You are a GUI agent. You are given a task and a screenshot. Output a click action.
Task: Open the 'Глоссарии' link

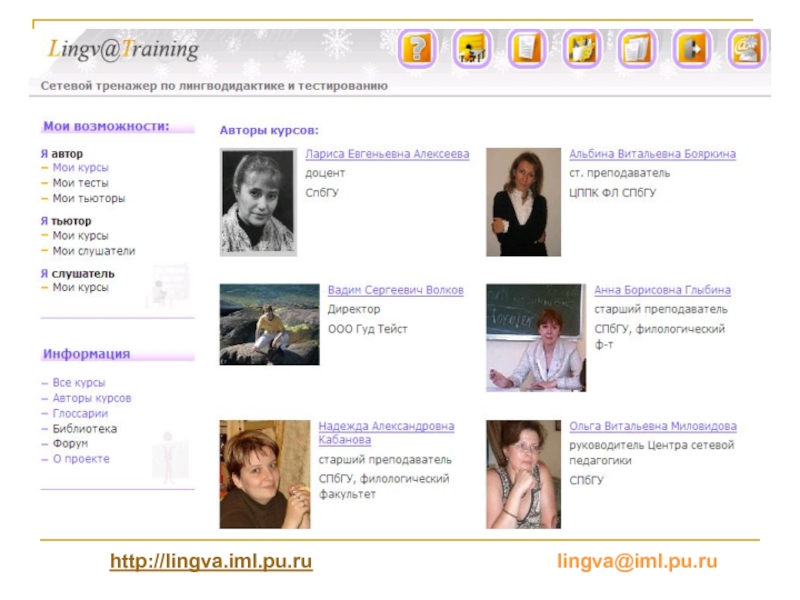tap(80, 413)
